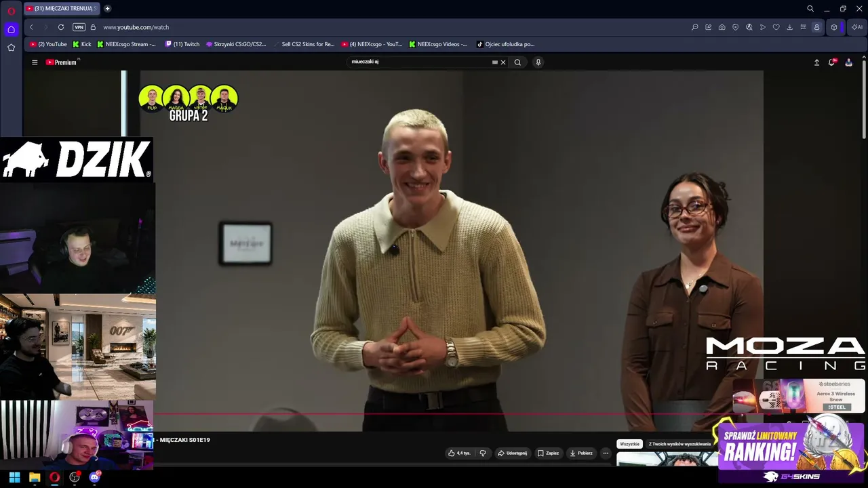Open the ad blocker shield icon
The width and height of the screenshot is (868, 488).
[x=736, y=27]
